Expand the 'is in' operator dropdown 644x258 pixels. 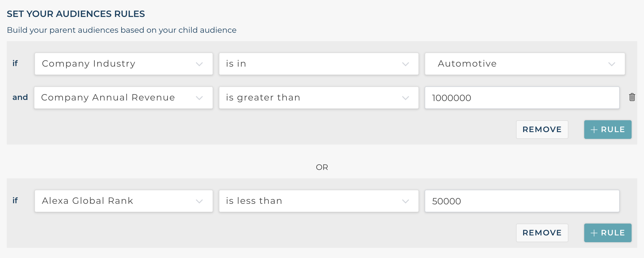tap(319, 64)
